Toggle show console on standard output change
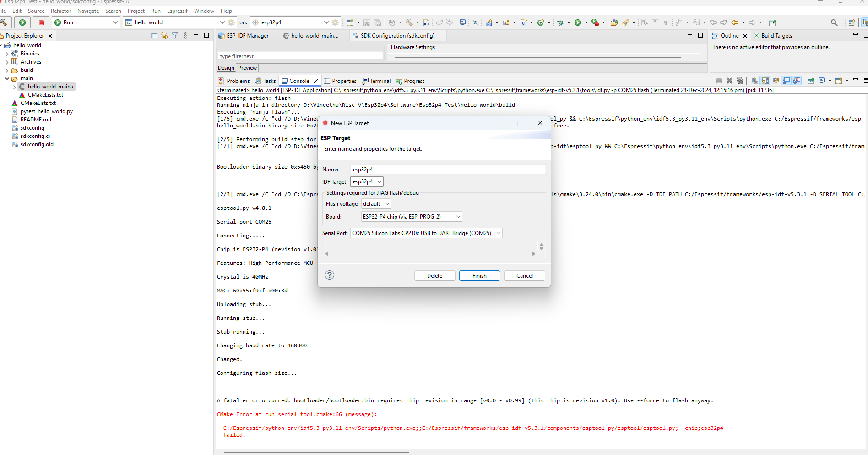This screenshot has height=455, width=868. [786, 81]
